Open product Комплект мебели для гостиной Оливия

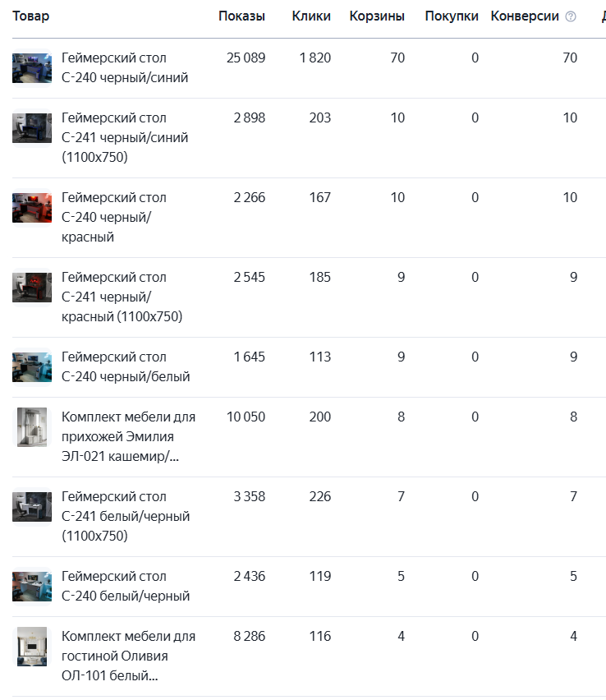click(128, 656)
